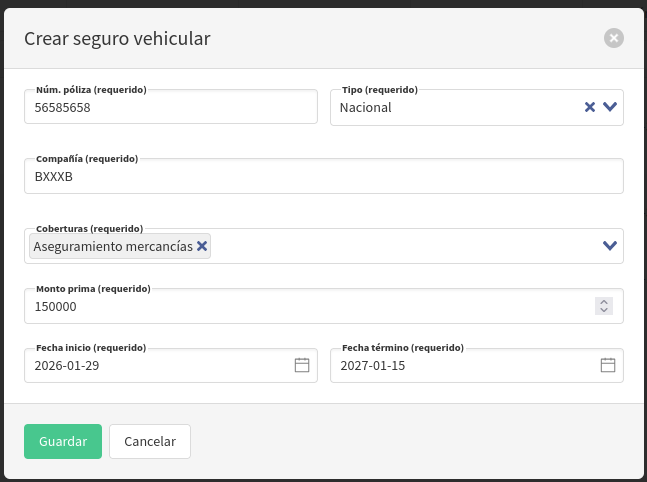This screenshot has width=647, height=482.
Task: Click the Nacional value in Tipo
Action: [366, 107]
